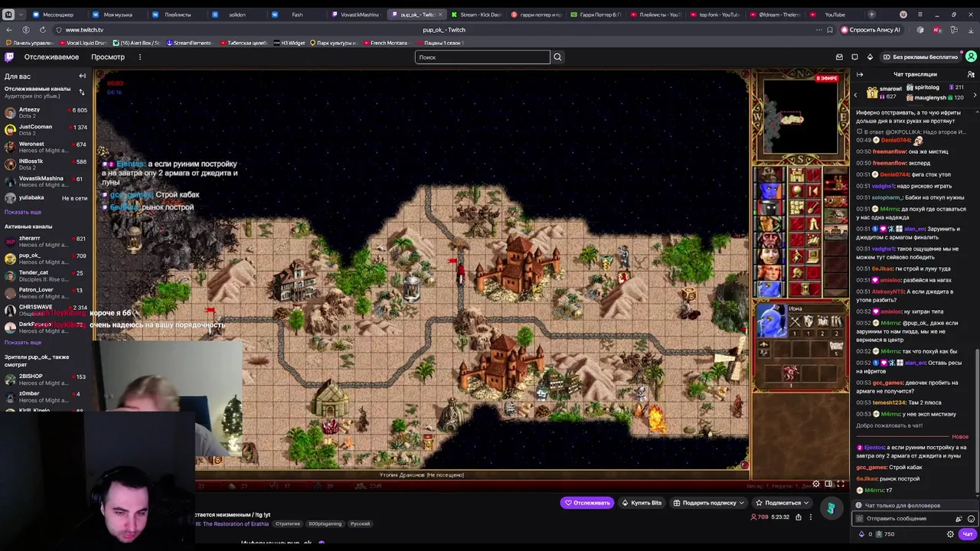Open the Отслеживаемое nav item
This screenshot has height=551, width=980.
pos(51,57)
